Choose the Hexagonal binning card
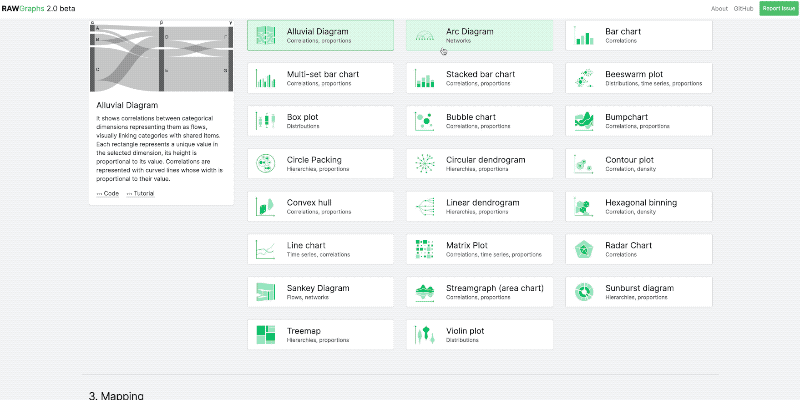 coord(639,206)
